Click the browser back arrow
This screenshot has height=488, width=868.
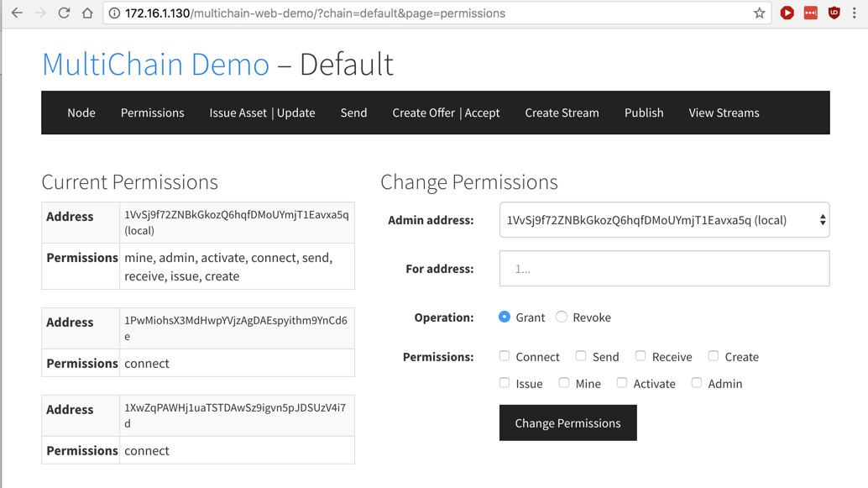pyautogui.click(x=17, y=13)
